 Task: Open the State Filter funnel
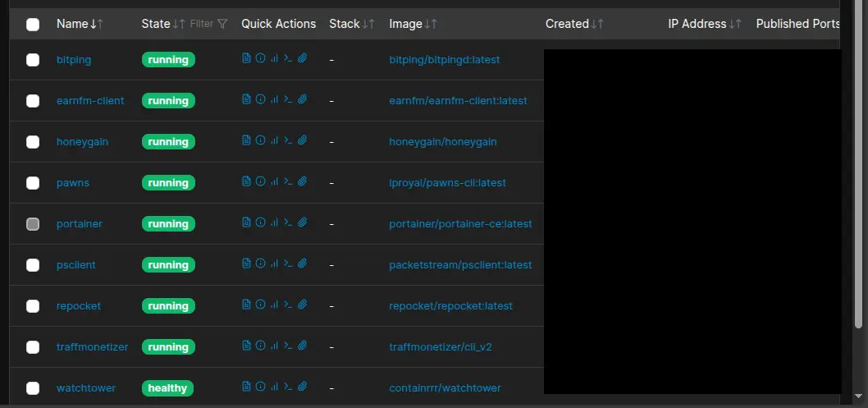[x=208, y=24]
